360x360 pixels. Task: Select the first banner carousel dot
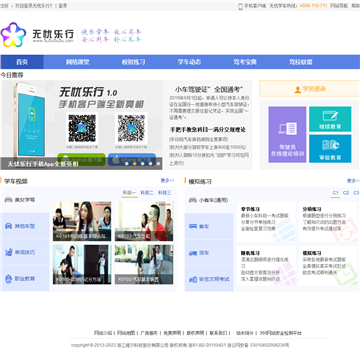(126, 164)
